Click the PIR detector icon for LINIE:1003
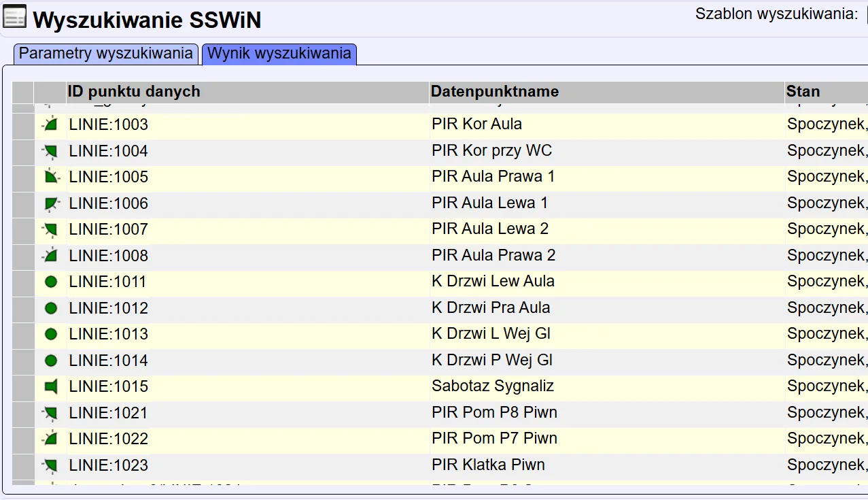This screenshot has height=500, width=868. tap(50, 124)
